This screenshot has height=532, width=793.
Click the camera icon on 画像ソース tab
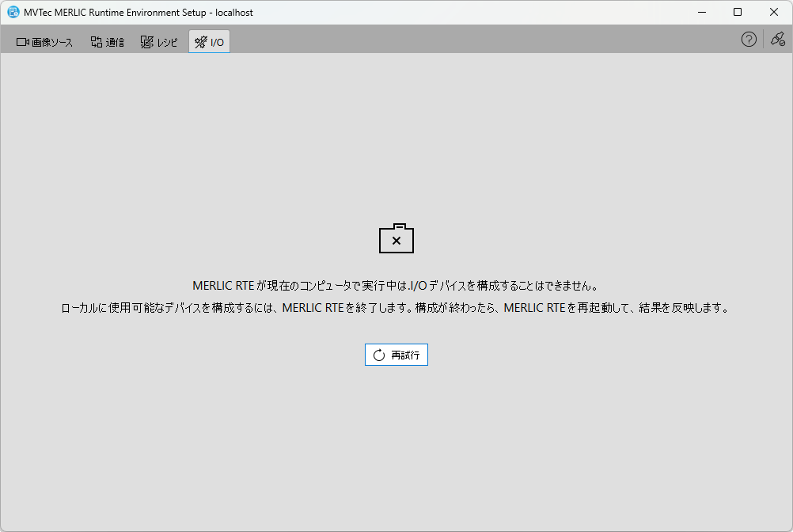point(22,42)
